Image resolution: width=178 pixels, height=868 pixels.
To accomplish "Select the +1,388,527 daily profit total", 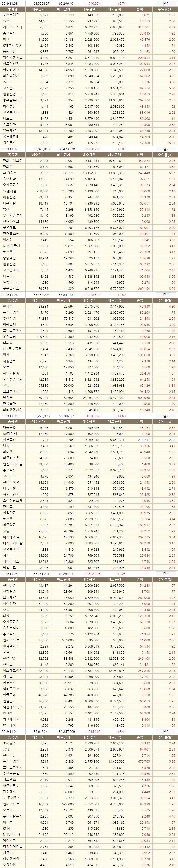I will [92, 295].
